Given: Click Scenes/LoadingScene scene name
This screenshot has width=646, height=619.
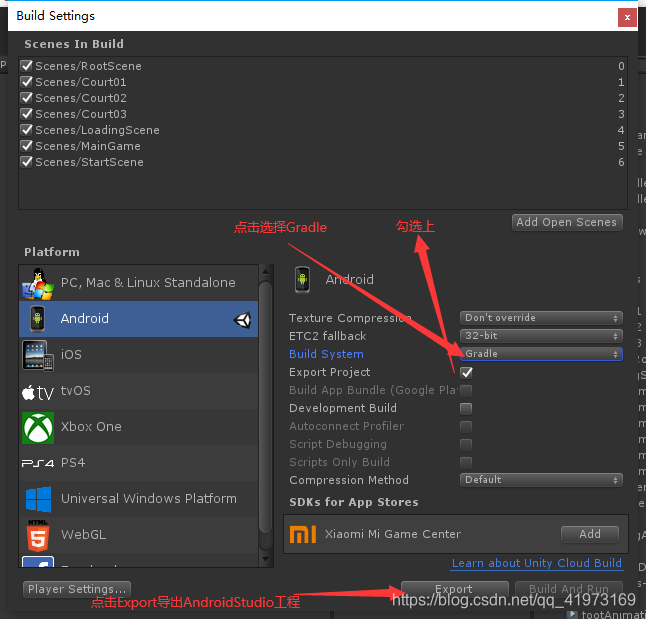Looking at the screenshot, I should pos(97,130).
